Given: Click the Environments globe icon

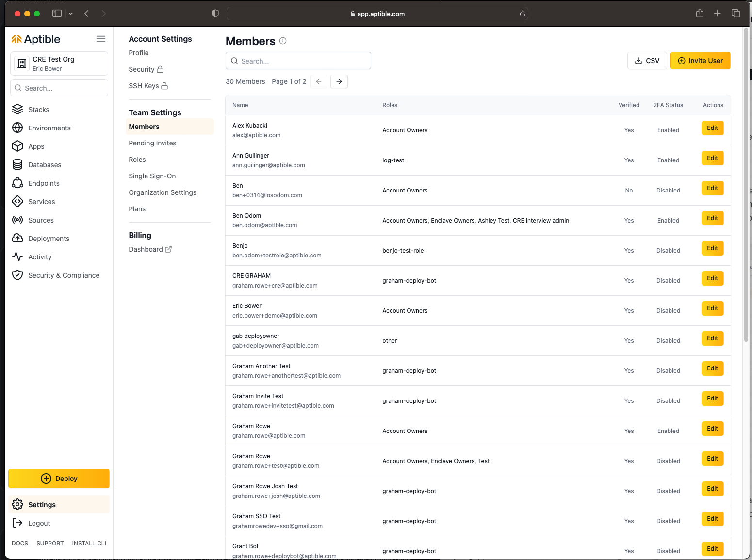Looking at the screenshot, I should coord(17,128).
